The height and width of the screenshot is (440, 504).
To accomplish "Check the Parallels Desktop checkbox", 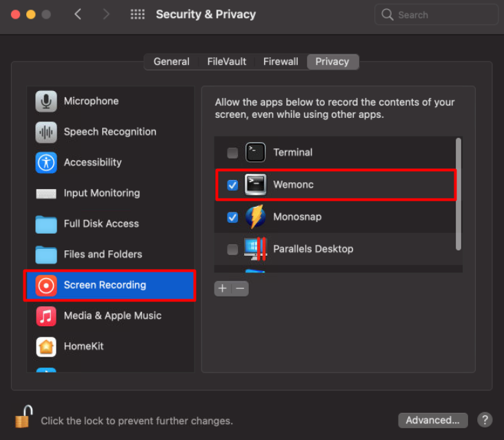I will coord(232,249).
